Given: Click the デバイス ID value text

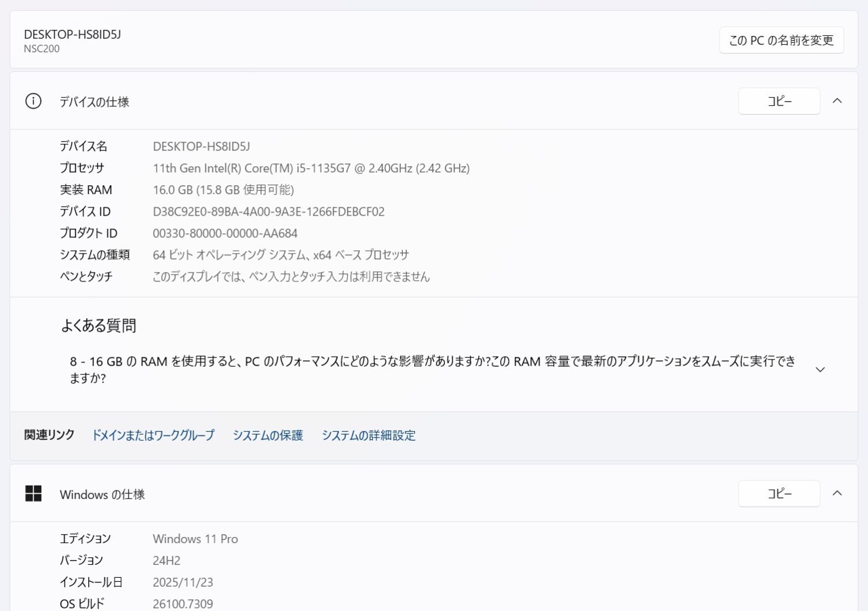Looking at the screenshot, I should [269, 212].
